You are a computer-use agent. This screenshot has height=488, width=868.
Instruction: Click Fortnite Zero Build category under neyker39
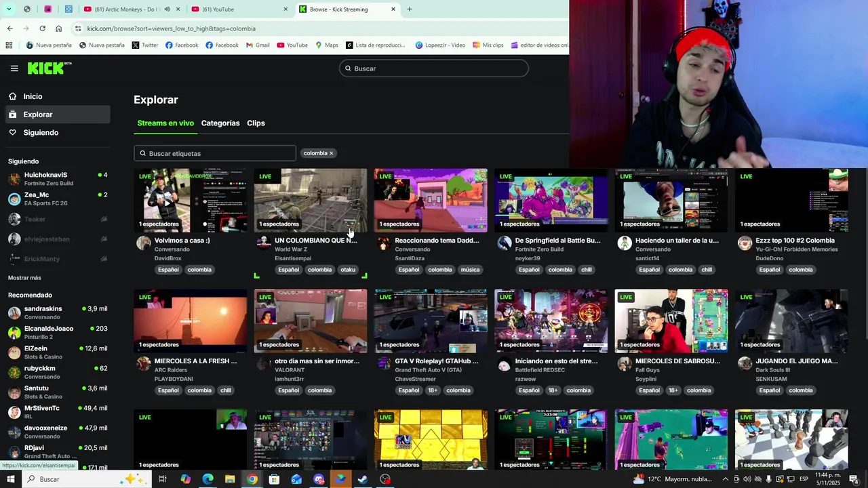point(539,249)
